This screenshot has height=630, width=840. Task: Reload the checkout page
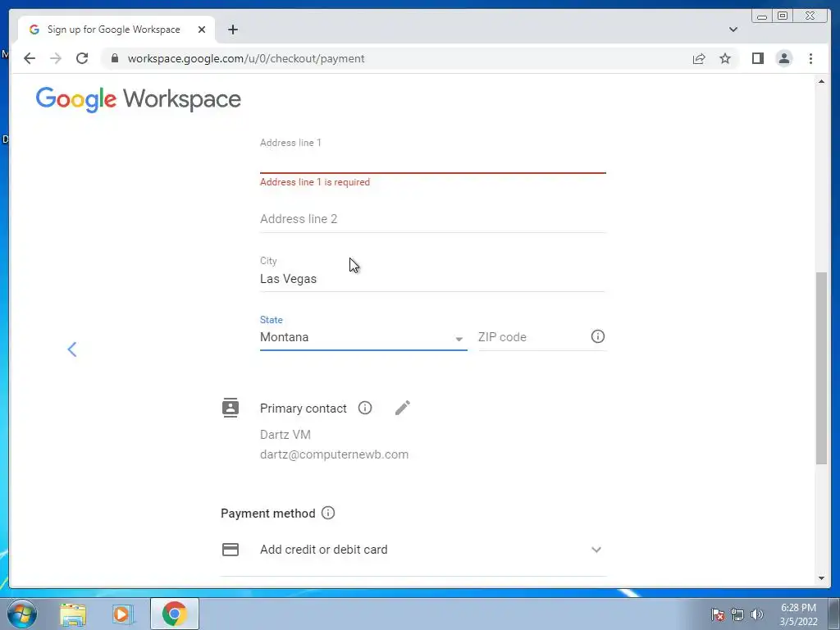pos(82,58)
